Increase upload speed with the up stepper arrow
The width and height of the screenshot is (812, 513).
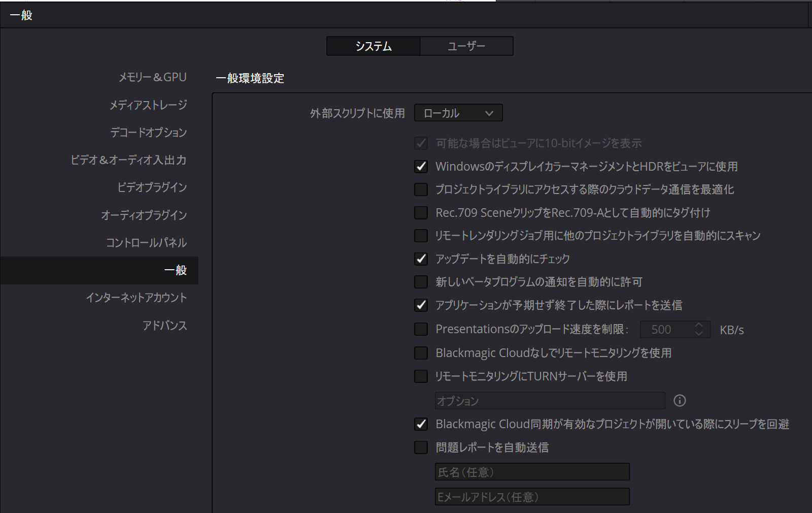tap(699, 325)
